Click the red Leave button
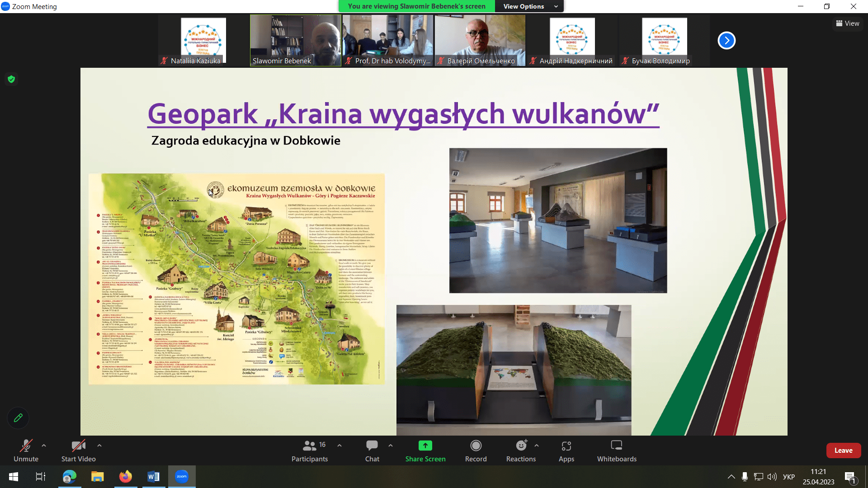 click(x=843, y=450)
